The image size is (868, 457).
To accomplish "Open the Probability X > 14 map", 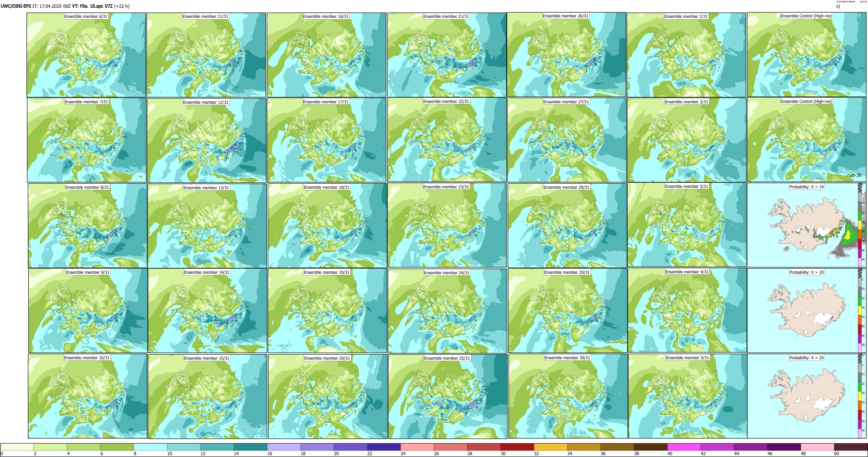I will [806, 225].
